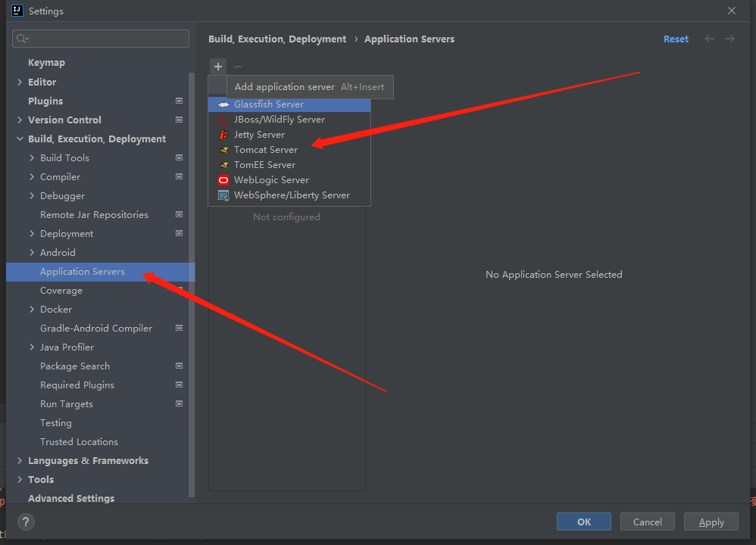Click the back navigation arrow
Image resolution: width=756 pixels, height=545 pixels.
click(709, 39)
